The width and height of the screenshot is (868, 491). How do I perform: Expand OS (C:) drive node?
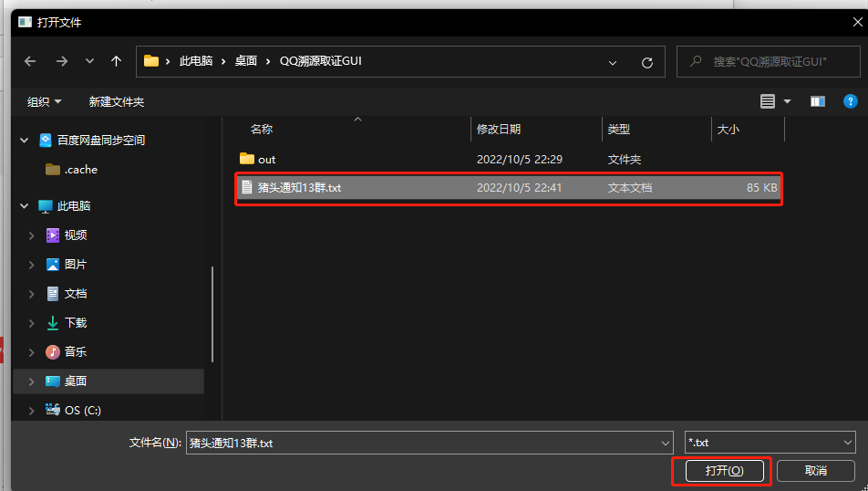[32, 411]
